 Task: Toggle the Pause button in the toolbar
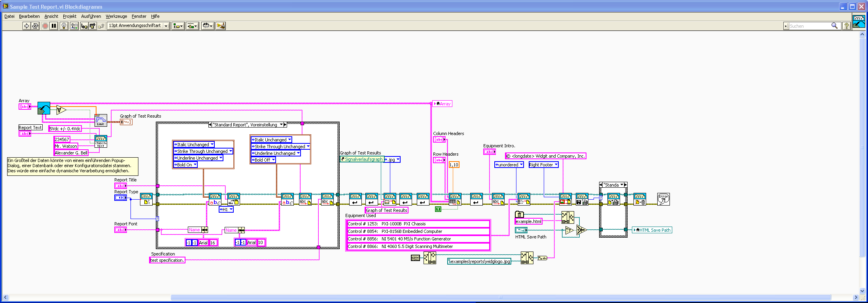point(54,26)
